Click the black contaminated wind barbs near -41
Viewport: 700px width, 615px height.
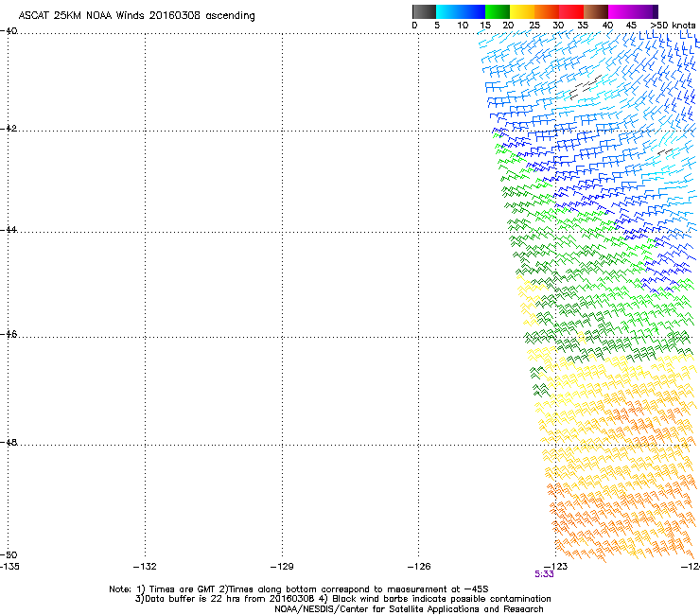[x=586, y=87]
